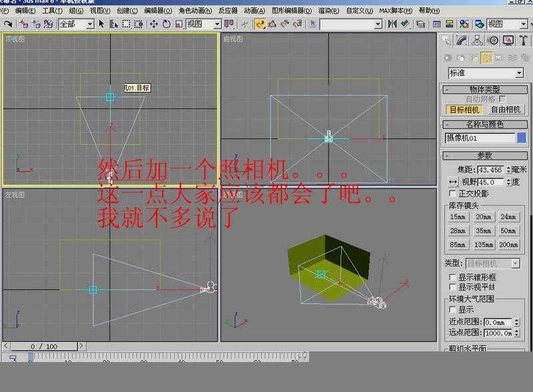Choose the 15mm stock lens
Viewport: 533px width, 392px height.
(x=458, y=217)
